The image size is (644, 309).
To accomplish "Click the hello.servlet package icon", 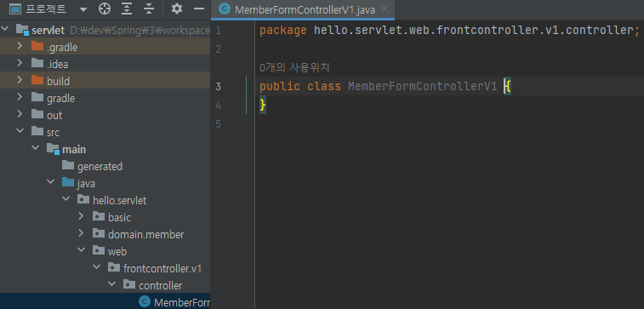I will [x=83, y=200].
